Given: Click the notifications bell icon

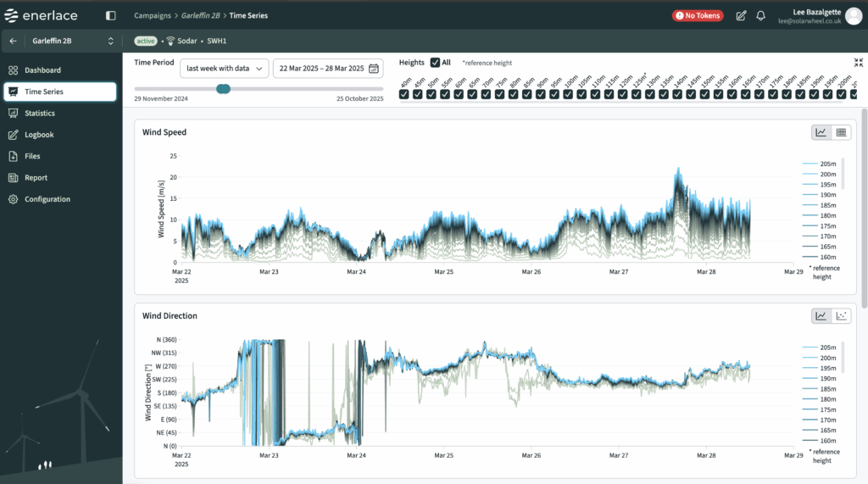Looking at the screenshot, I should [x=760, y=15].
